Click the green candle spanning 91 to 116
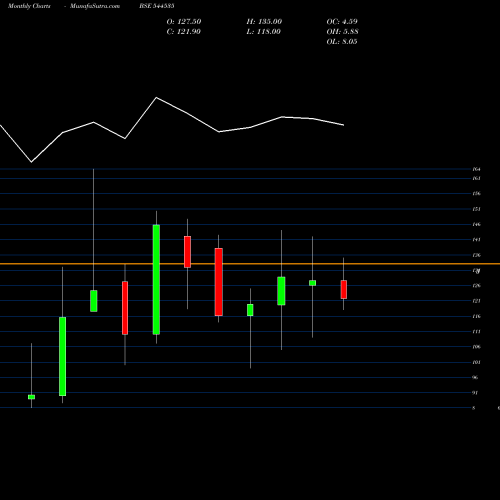This screenshot has height=500, width=500. click(x=62, y=357)
